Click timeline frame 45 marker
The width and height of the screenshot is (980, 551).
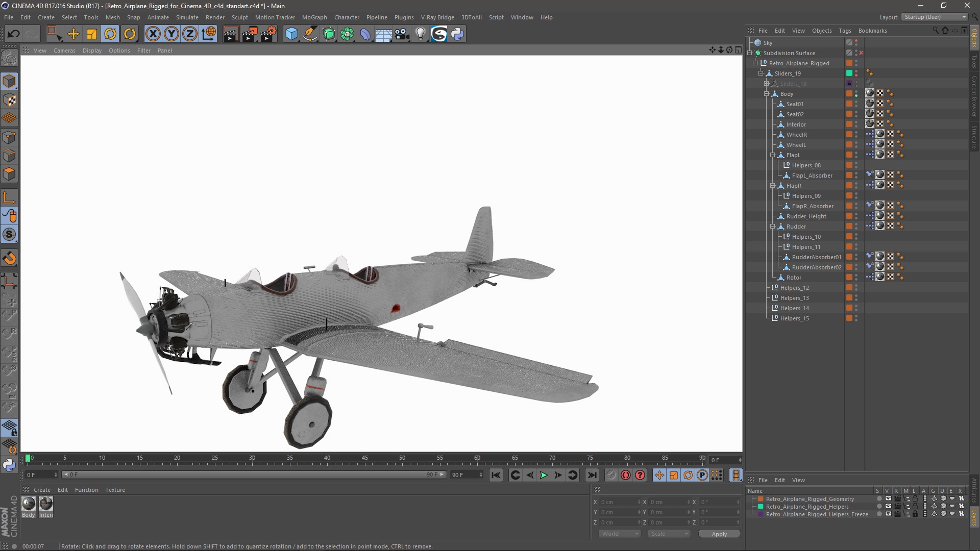click(364, 459)
